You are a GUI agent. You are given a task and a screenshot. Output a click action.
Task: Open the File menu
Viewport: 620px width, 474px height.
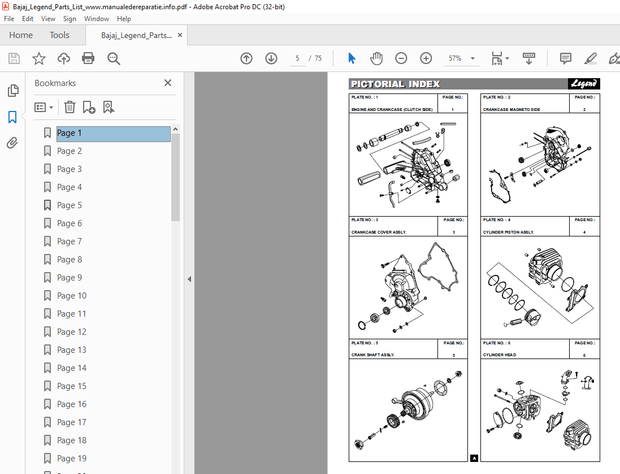(x=9, y=19)
